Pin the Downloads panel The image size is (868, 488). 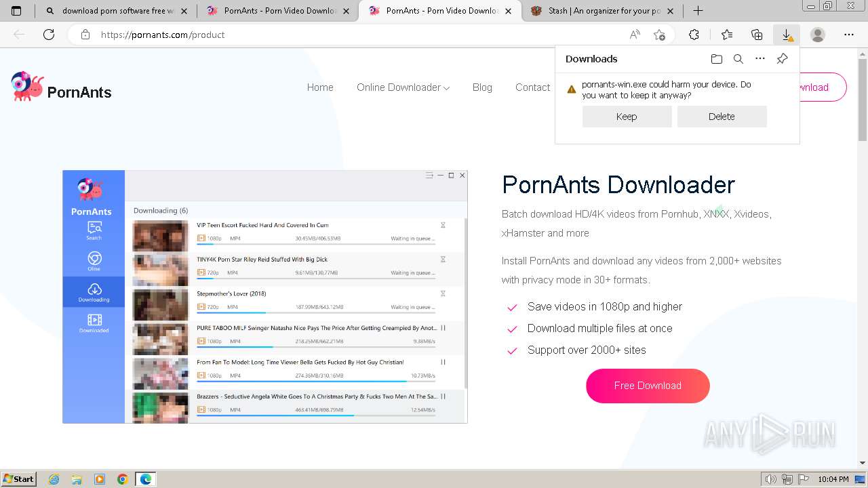click(782, 59)
